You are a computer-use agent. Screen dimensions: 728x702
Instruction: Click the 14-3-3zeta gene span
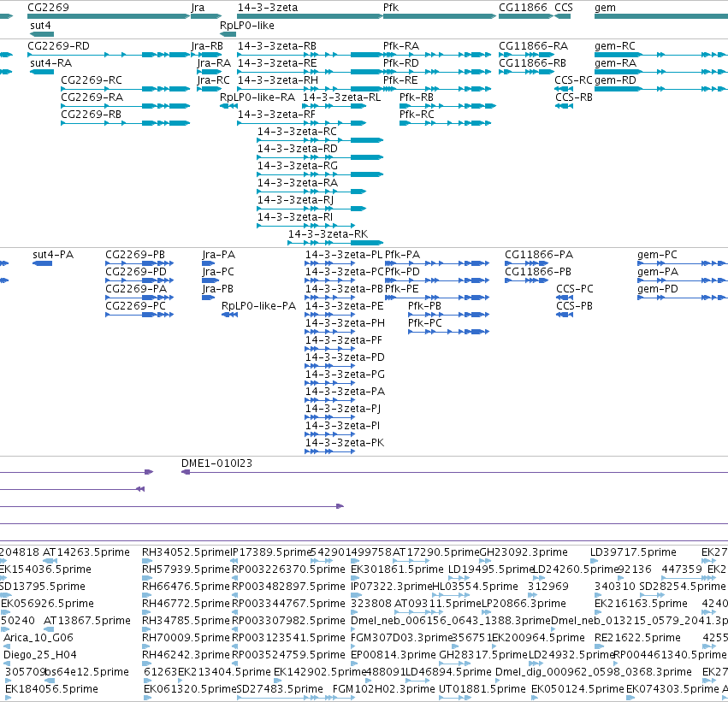[311, 16]
